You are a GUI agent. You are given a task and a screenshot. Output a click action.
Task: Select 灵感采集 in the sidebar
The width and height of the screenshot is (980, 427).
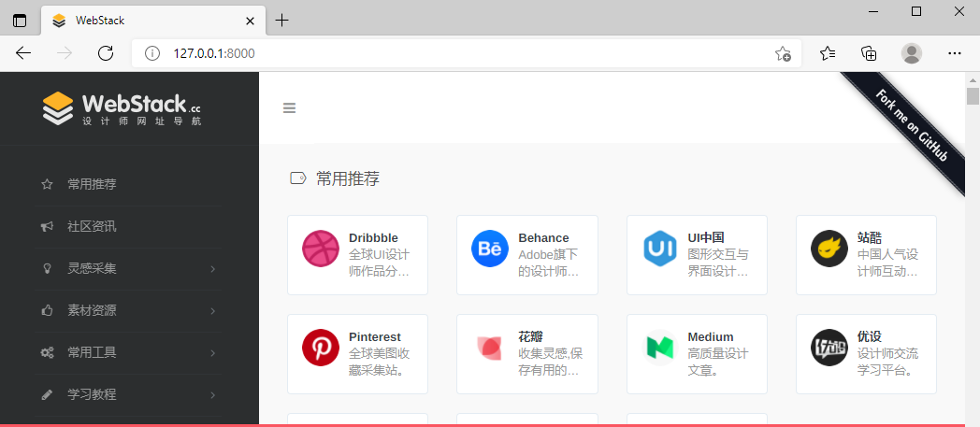[x=92, y=268]
